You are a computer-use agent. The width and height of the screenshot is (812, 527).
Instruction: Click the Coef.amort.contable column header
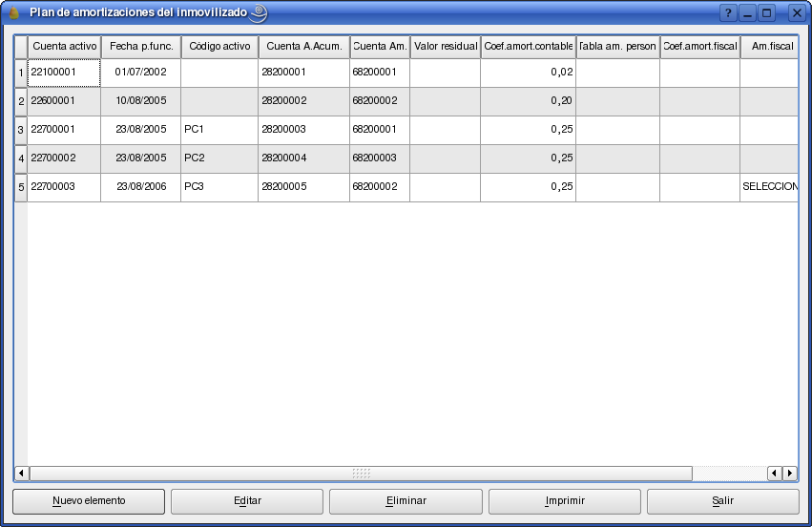click(529, 47)
